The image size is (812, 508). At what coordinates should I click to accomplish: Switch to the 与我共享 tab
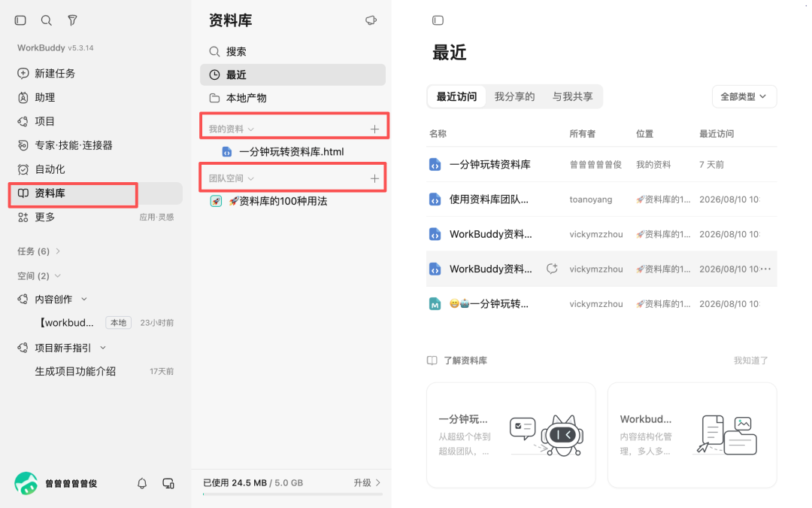click(x=572, y=96)
